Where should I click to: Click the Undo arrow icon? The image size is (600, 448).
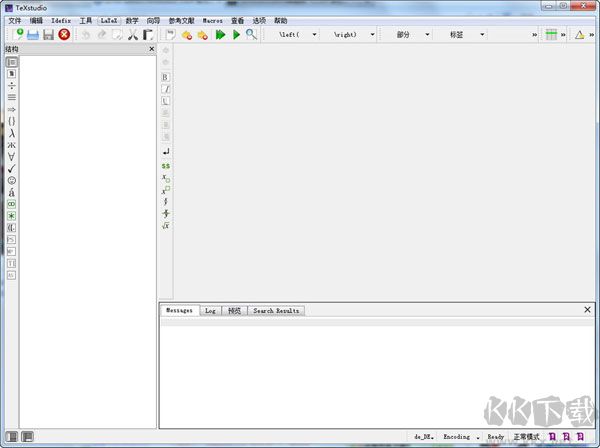(x=86, y=35)
